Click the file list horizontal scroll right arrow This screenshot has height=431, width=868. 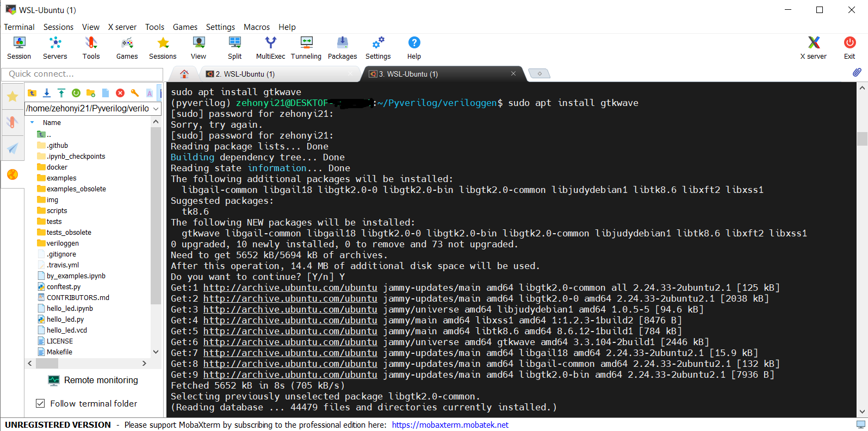coord(144,363)
